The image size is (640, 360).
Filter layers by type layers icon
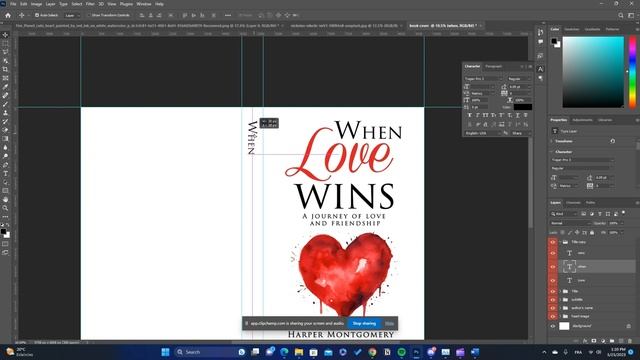pos(600,214)
